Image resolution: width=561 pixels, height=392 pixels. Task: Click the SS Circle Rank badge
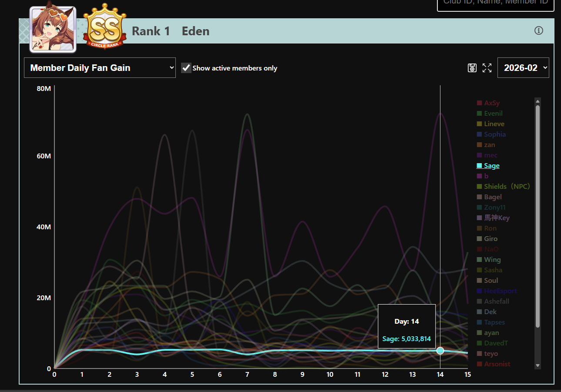point(104,27)
